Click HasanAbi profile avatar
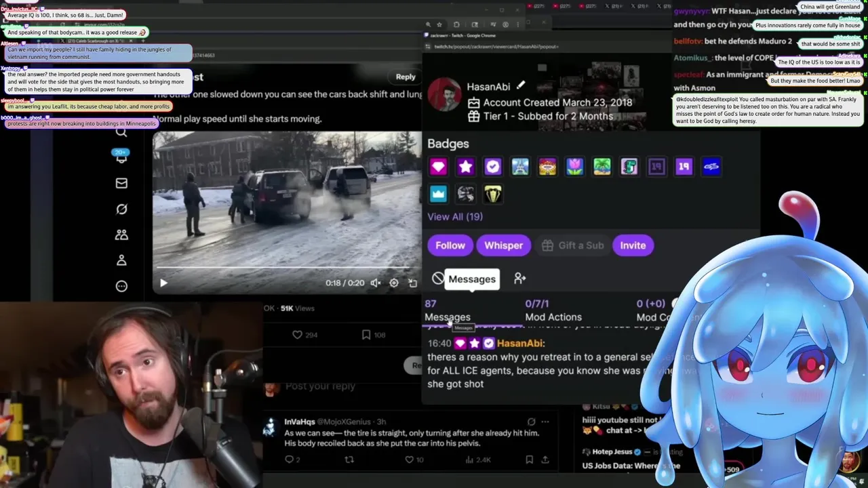The image size is (868, 488). (x=444, y=94)
